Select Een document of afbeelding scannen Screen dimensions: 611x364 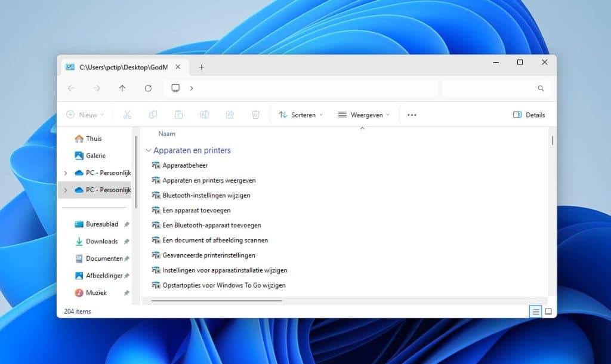215,240
